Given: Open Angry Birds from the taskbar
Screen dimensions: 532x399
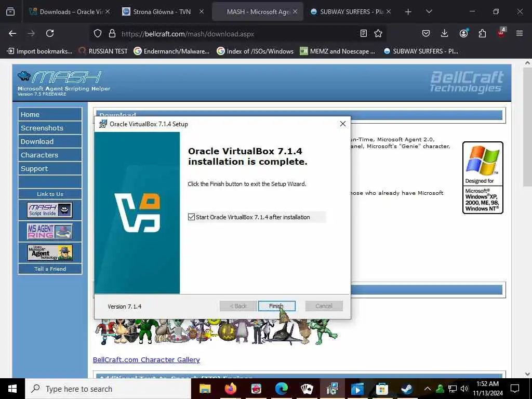Looking at the screenshot, I should point(256,389).
